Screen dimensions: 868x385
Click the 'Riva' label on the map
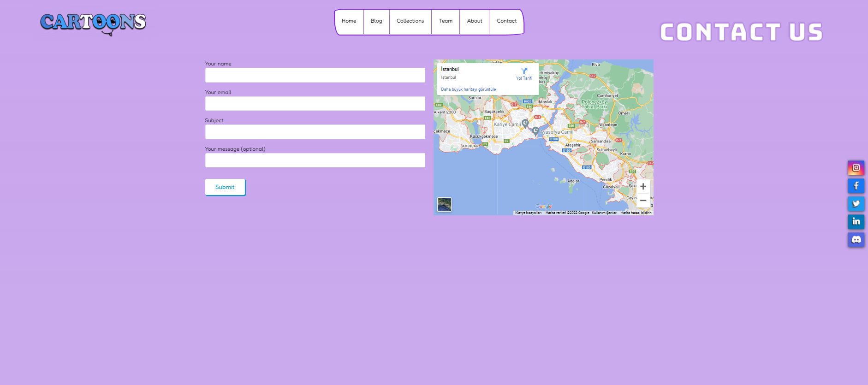tap(596, 65)
